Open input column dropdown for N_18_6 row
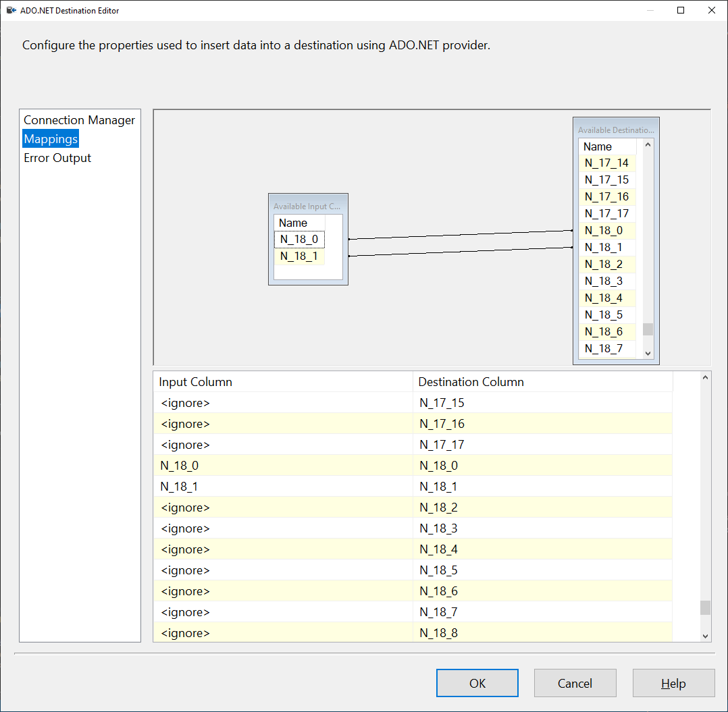728x712 pixels. point(283,591)
